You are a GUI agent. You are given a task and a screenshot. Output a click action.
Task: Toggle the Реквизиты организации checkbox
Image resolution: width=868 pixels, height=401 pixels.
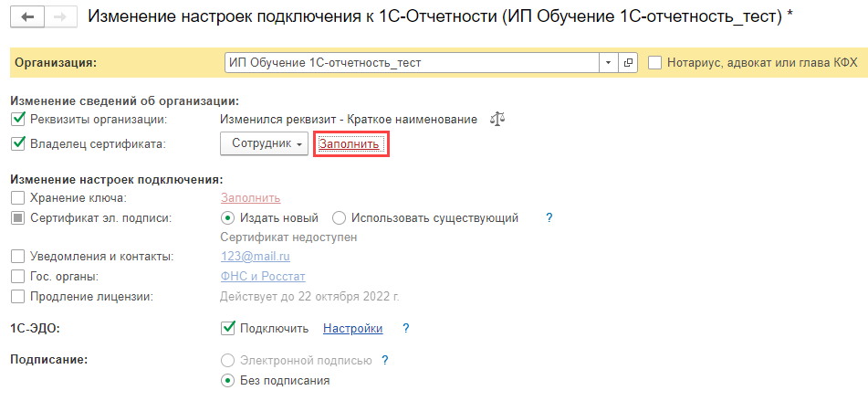[x=18, y=119]
